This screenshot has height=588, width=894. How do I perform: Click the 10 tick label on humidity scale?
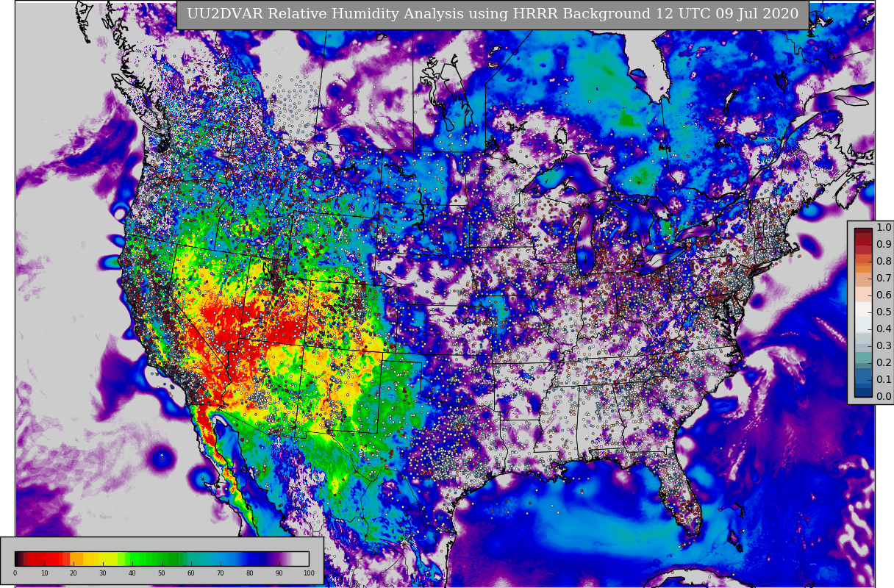(44, 573)
